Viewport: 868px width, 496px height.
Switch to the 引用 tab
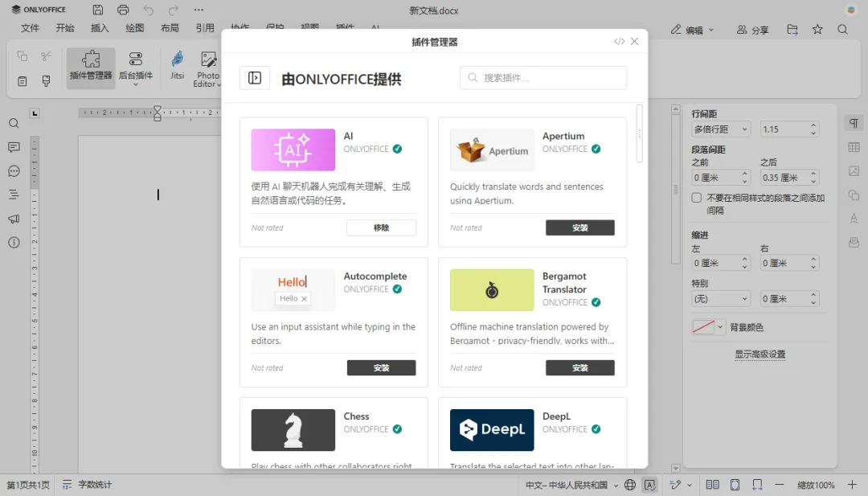205,28
